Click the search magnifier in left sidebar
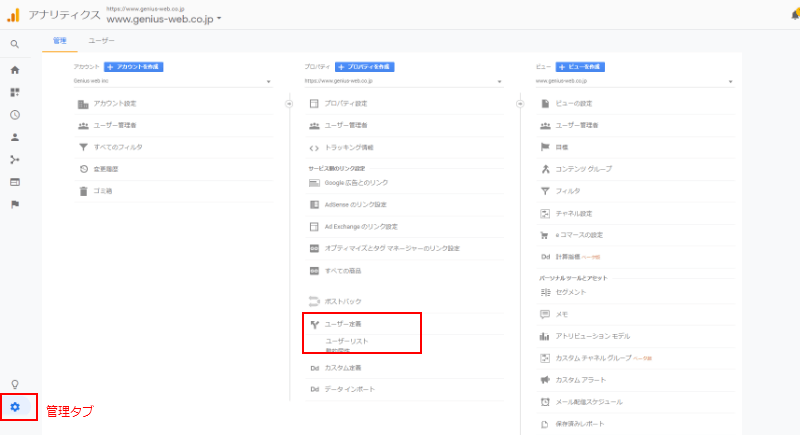This screenshot has height=435, width=800. (x=15, y=44)
